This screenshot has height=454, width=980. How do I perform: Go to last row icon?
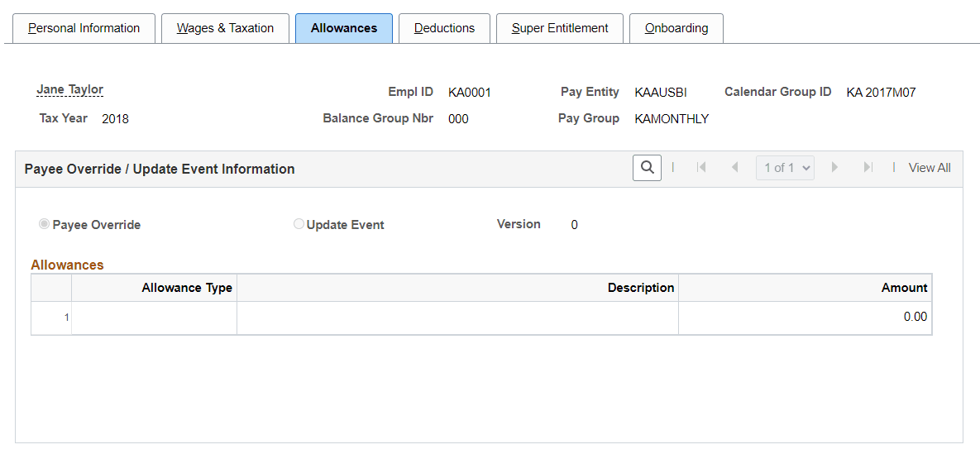[x=868, y=168]
